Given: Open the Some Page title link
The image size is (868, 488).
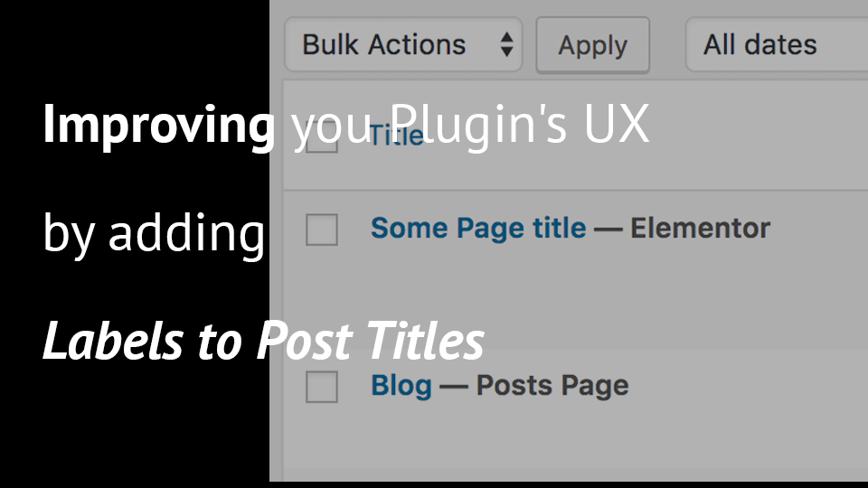Looking at the screenshot, I should point(478,229).
